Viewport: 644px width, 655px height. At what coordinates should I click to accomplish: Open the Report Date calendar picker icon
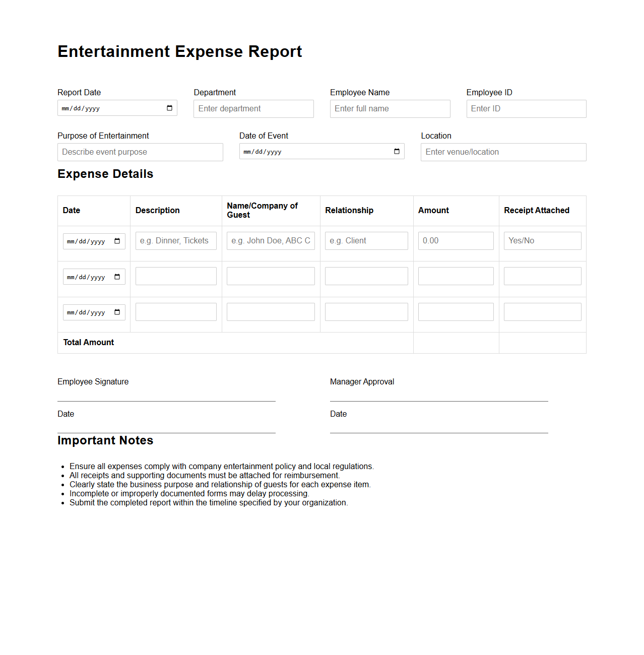coord(169,108)
